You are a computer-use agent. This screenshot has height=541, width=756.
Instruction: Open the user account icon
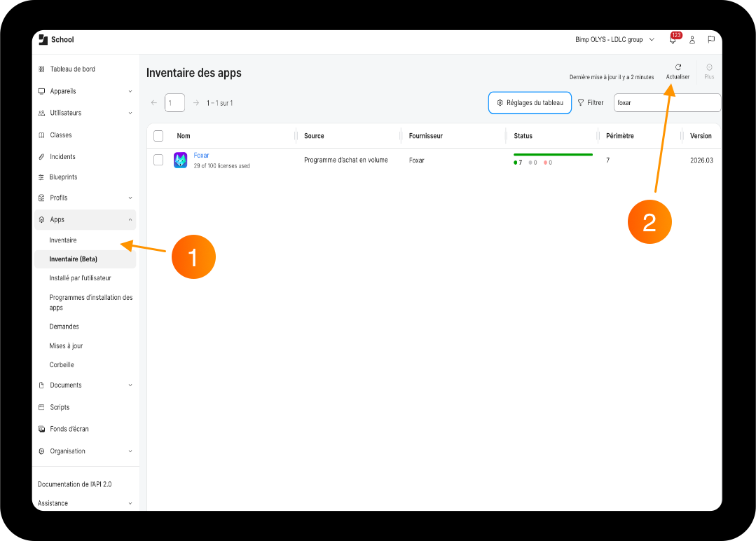coord(692,40)
